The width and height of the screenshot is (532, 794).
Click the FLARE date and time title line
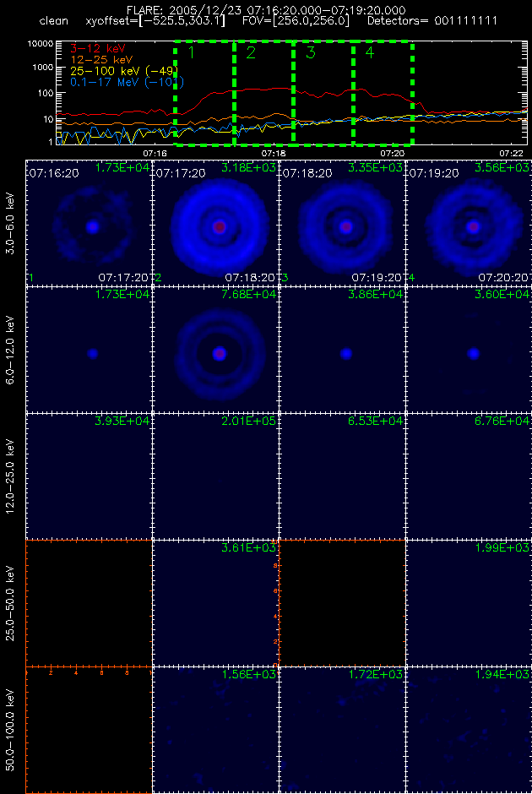[266, 9]
